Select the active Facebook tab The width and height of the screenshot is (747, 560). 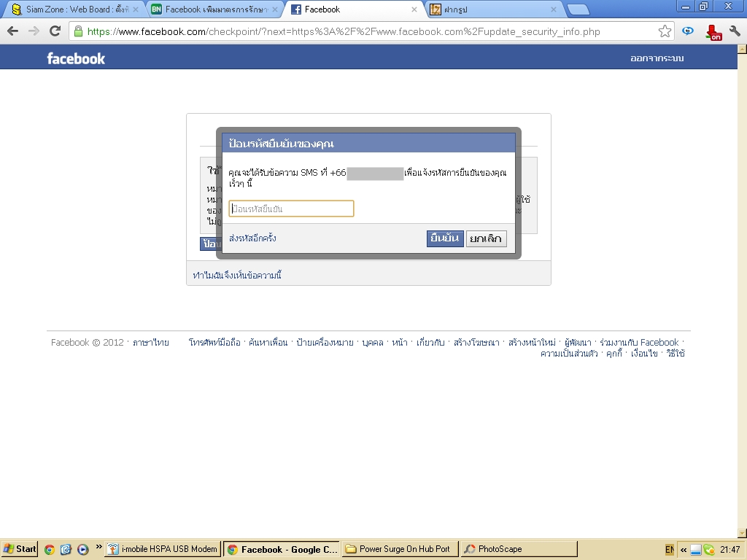tap(352, 9)
